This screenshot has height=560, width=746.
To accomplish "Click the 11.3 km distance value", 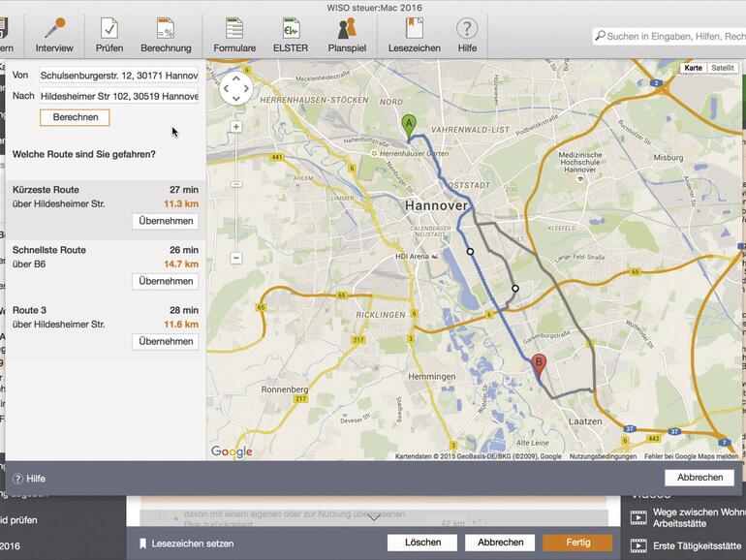I will click(181, 203).
